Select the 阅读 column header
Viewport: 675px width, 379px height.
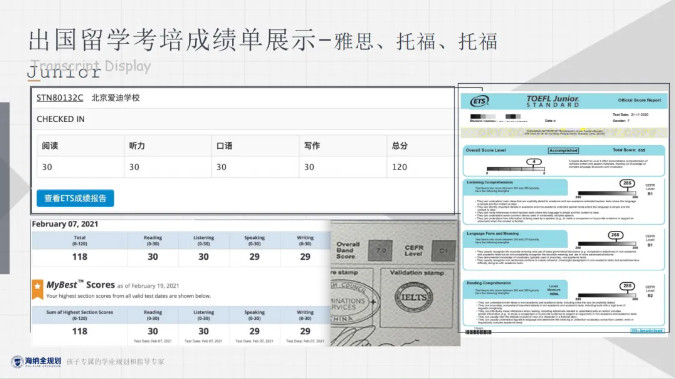(50, 146)
